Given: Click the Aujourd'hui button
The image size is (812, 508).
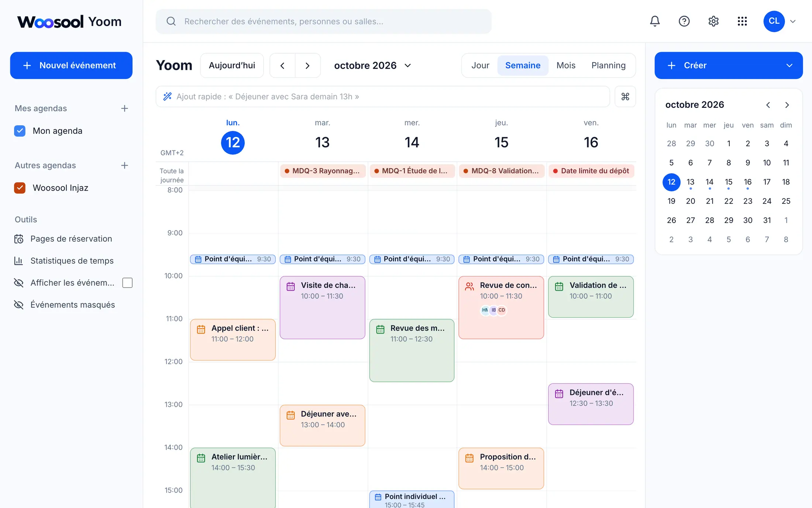Looking at the screenshot, I should click(x=232, y=65).
